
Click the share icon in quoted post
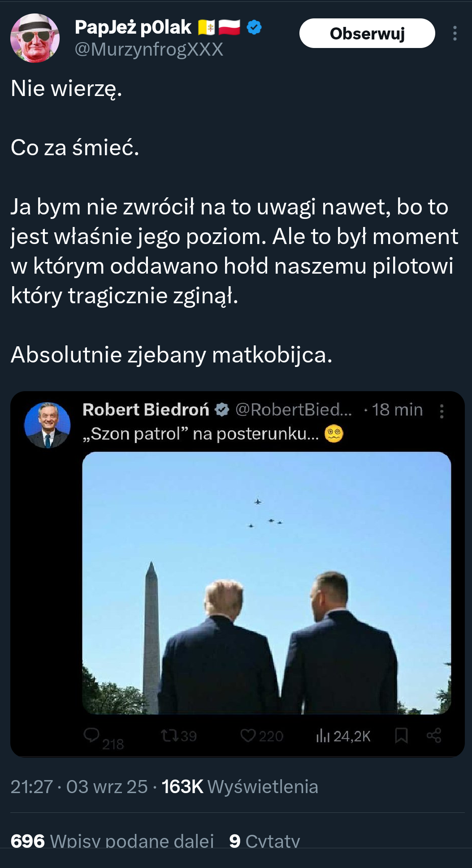(x=434, y=736)
